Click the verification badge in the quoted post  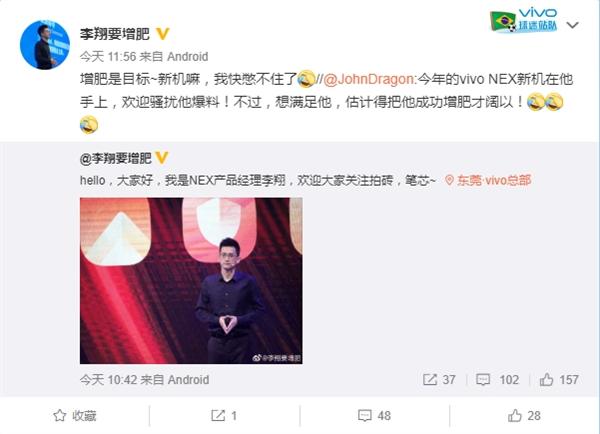162,158
